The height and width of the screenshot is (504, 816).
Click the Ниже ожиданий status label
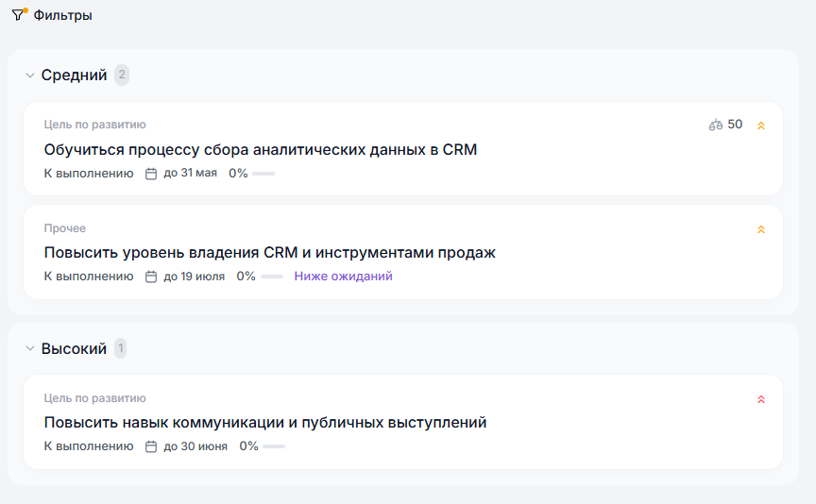click(343, 277)
